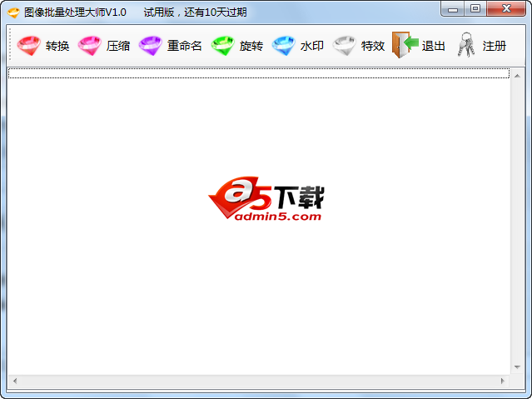Select the white gem Effects (特效) icon
The width and height of the screenshot is (532, 399).
344,46
